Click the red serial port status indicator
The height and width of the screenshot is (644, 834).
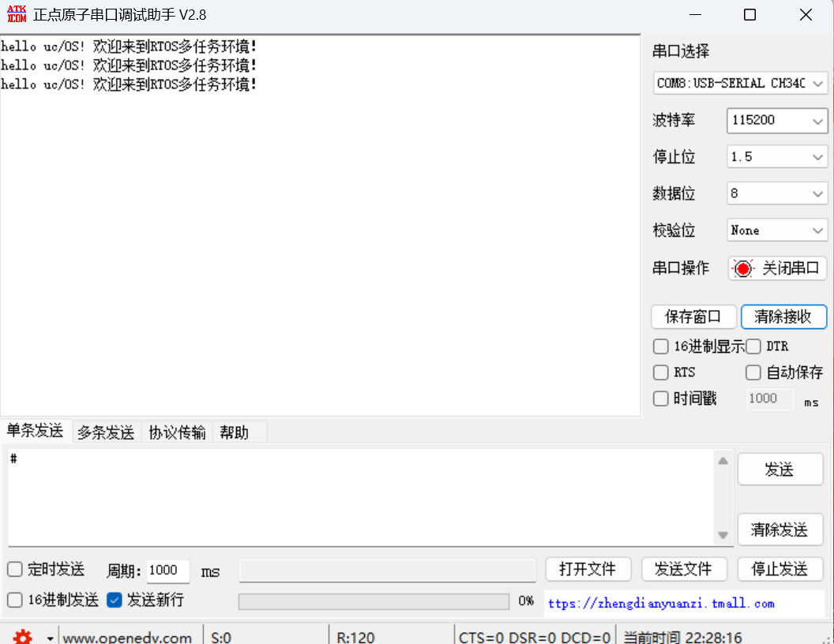coord(743,268)
